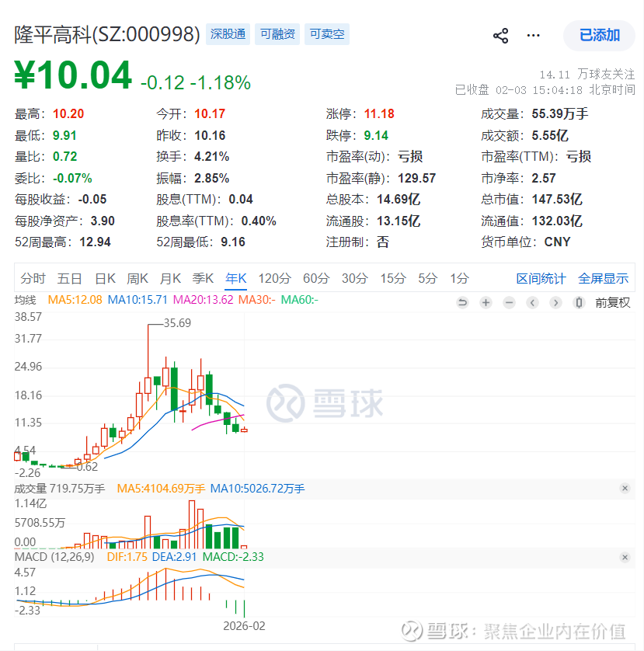Click the 可融资 tag
Viewport: 644px width, 651px height.
[x=277, y=34]
